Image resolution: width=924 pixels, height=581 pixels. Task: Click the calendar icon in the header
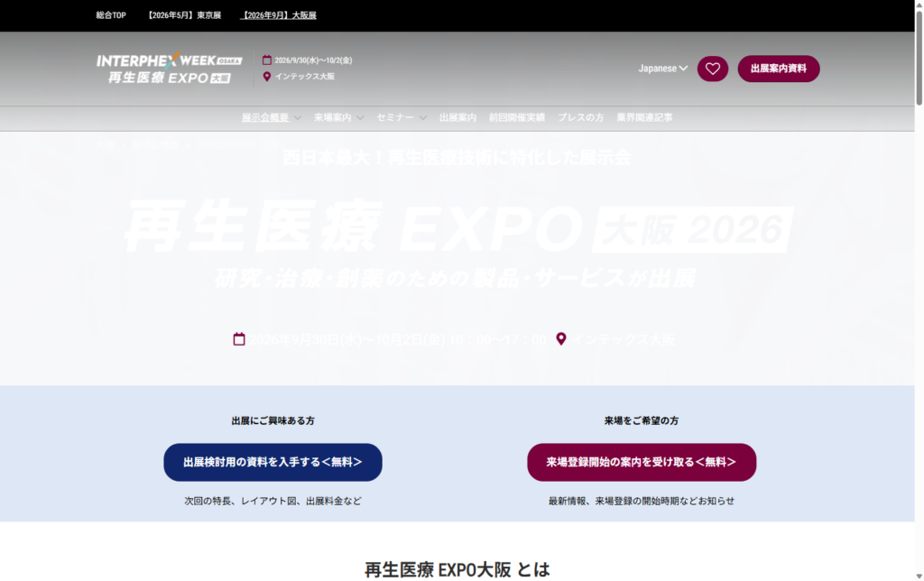pyautogui.click(x=267, y=60)
